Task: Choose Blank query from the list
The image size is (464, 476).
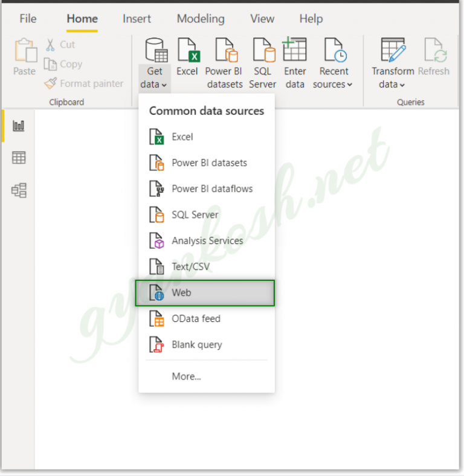Action: [x=196, y=344]
